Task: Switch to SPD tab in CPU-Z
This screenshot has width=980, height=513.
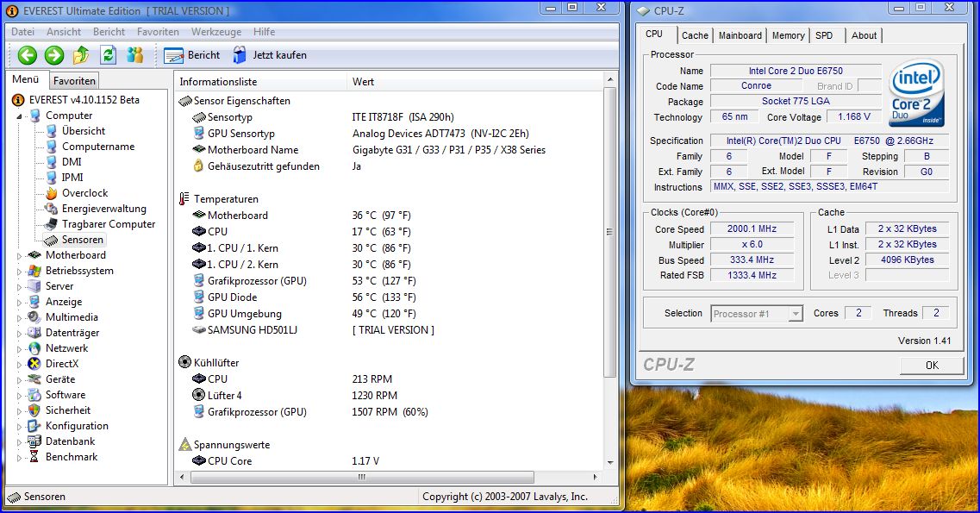Action: (824, 35)
